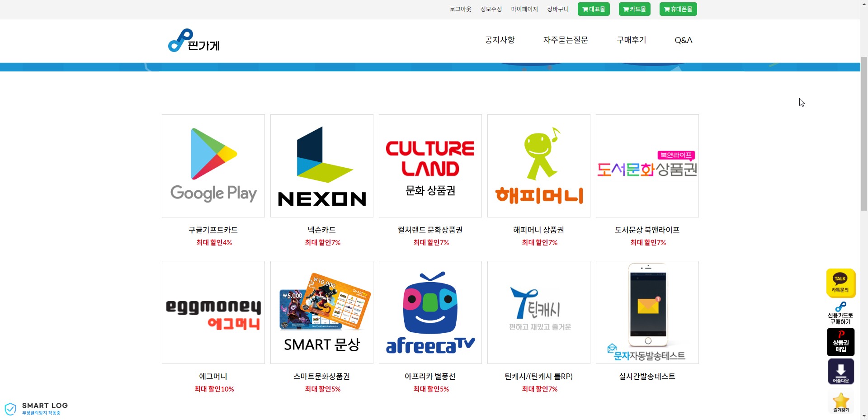Select the eggmoney product image
868x420 pixels.
(213, 312)
